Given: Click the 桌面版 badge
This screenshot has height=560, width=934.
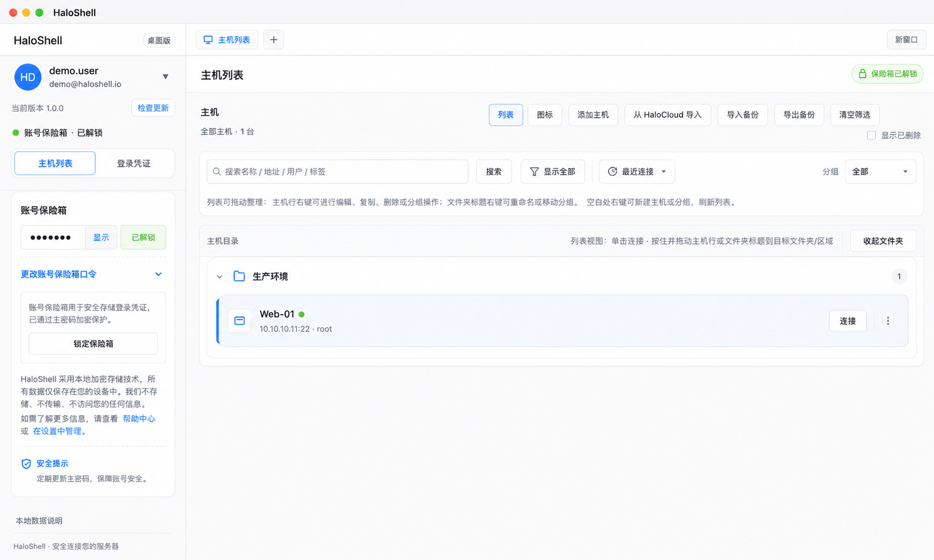Looking at the screenshot, I should tap(159, 40).
